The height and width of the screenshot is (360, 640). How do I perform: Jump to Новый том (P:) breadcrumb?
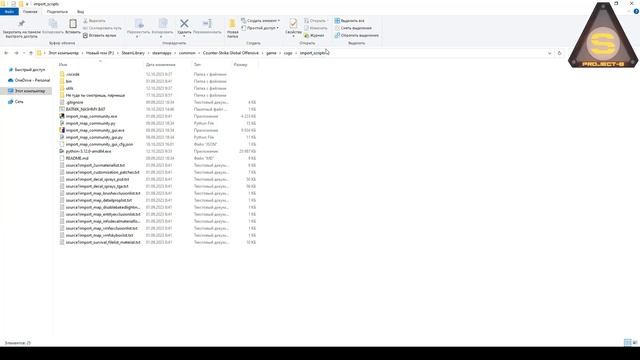[x=100, y=53]
